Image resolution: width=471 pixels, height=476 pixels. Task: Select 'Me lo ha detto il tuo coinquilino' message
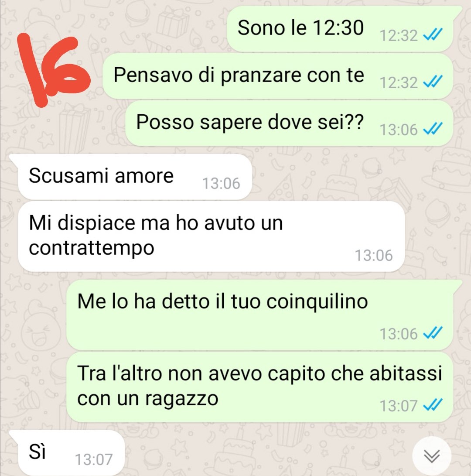pos(260,315)
